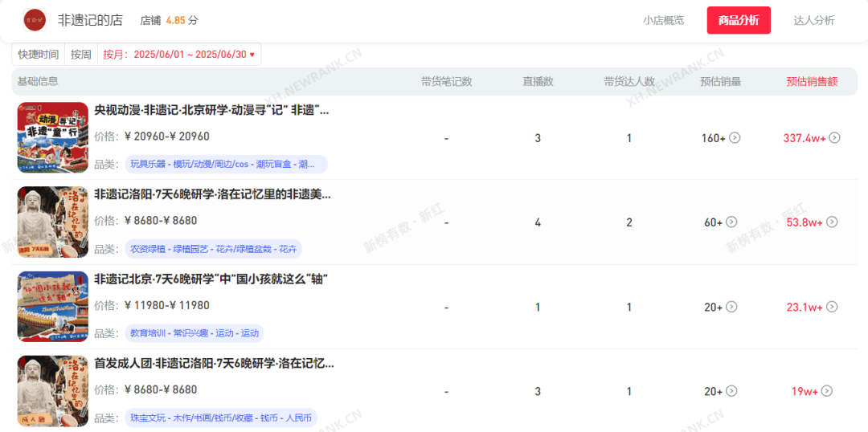Click the 商品分析 button
The height and width of the screenshot is (432, 868).
tap(739, 20)
